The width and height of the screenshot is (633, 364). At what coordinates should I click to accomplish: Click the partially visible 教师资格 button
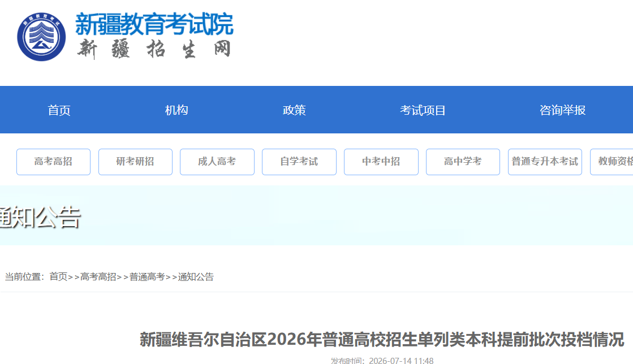click(x=612, y=162)
